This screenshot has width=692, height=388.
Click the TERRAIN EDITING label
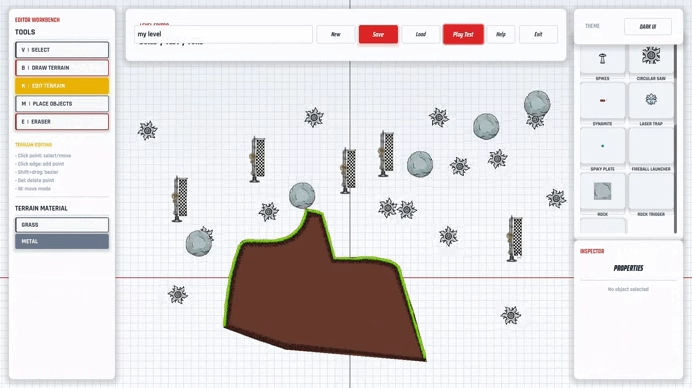point(34,145)
